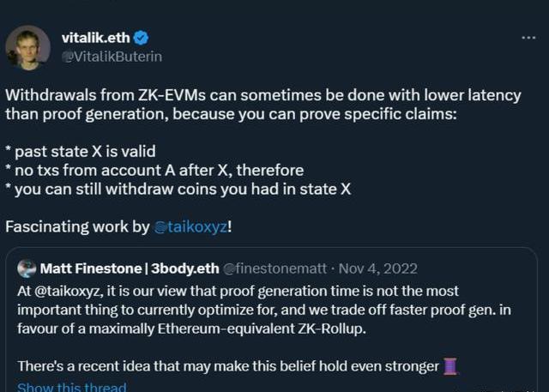This screenshot has height=392, width=549.
Task: Open the three-dot more options menu
Action: pyautogui.click(x=529, y=39)
